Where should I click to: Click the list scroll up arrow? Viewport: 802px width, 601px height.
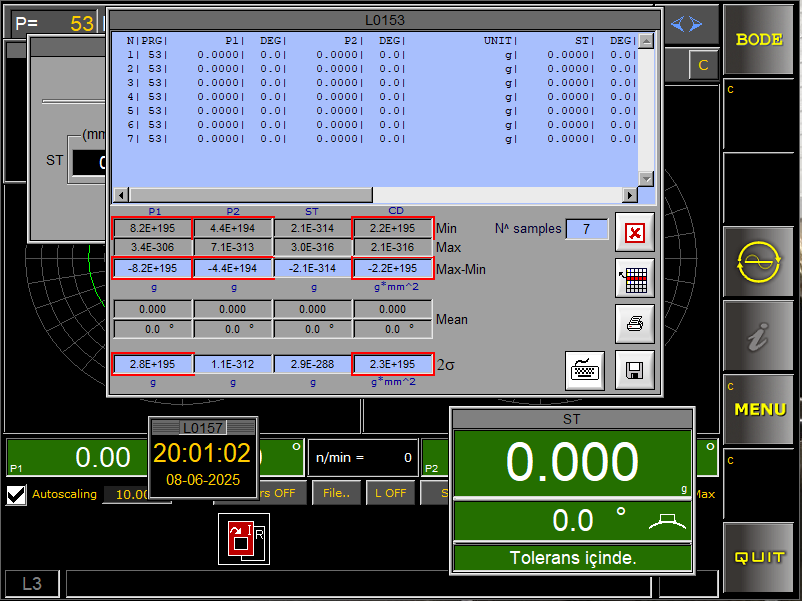(x=647, y=41)
